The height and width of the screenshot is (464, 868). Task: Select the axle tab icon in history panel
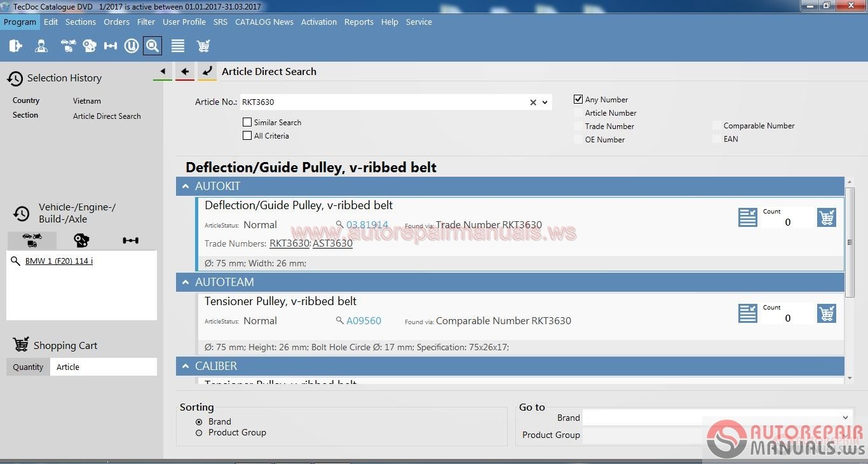[130, 240]
